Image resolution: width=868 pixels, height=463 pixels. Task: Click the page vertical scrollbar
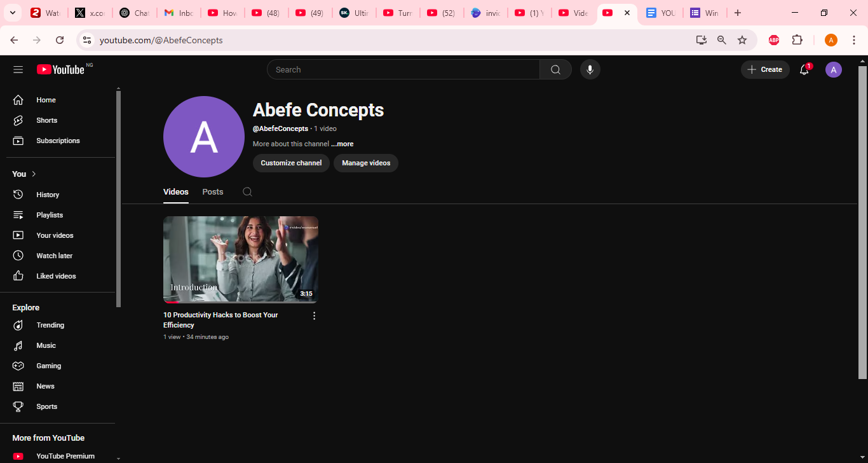(862, 223)
